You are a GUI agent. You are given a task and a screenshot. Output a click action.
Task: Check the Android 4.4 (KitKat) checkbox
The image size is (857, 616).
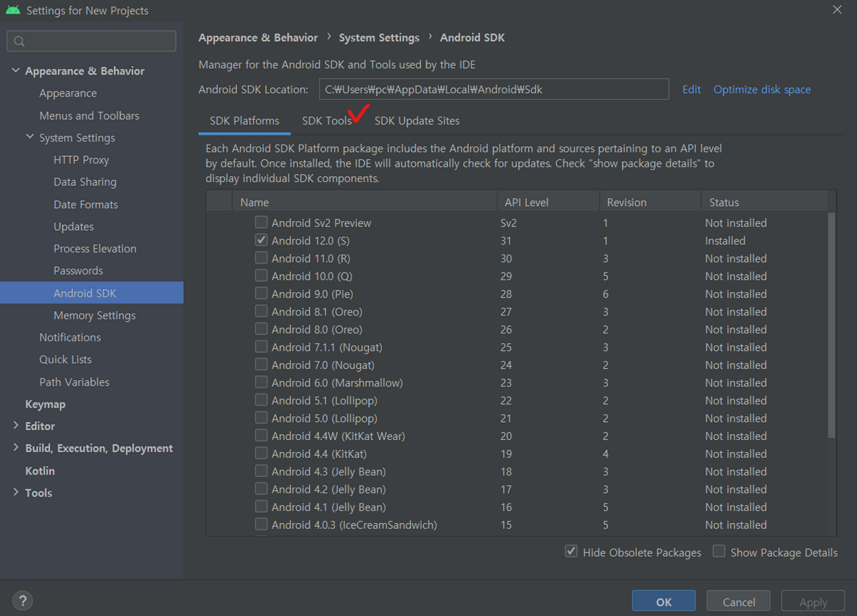(261, 453)
